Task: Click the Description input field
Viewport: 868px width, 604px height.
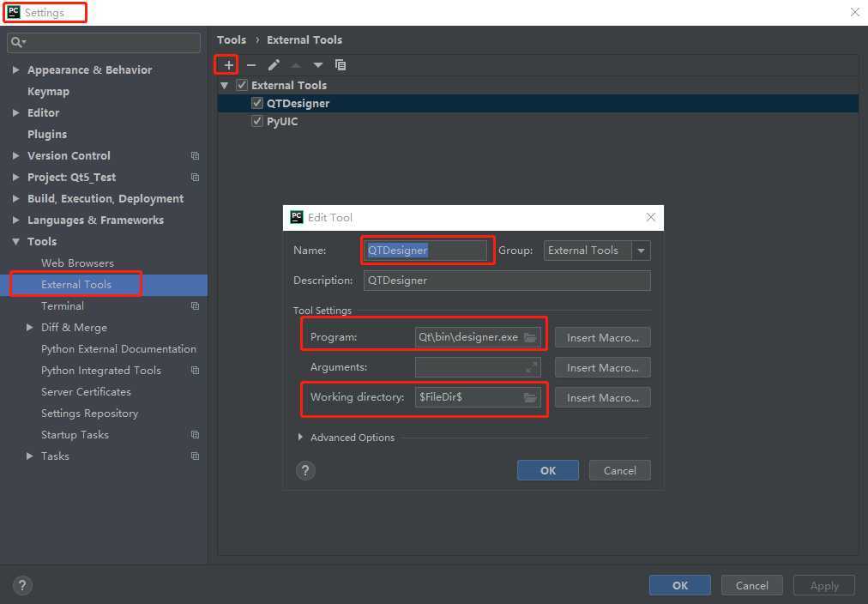Action: point(507,281)
